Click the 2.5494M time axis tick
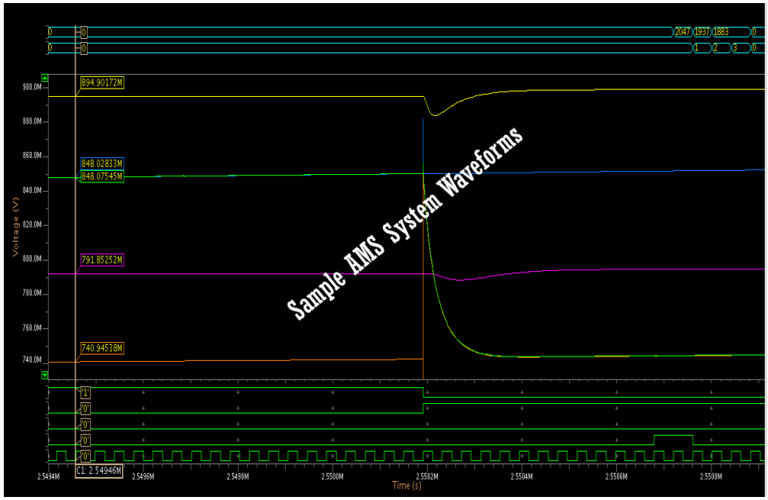The image size is (768, 500). (x=48, y=476)
